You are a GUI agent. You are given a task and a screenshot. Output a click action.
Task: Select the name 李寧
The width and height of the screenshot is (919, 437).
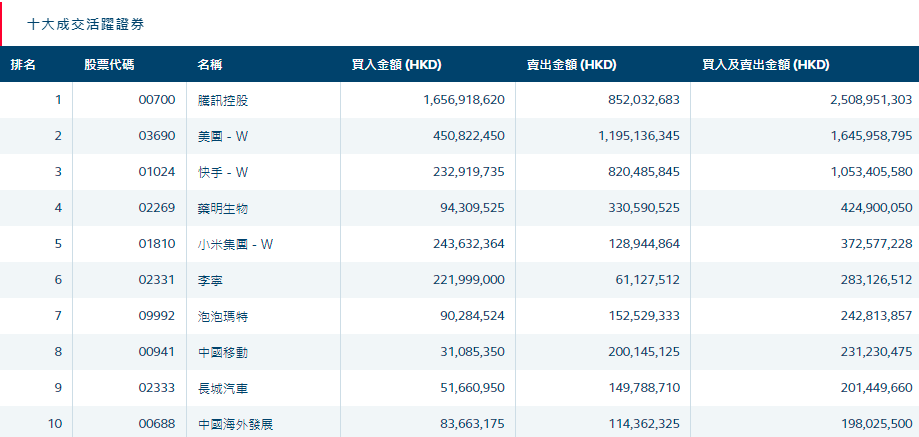tap(210, 280)
